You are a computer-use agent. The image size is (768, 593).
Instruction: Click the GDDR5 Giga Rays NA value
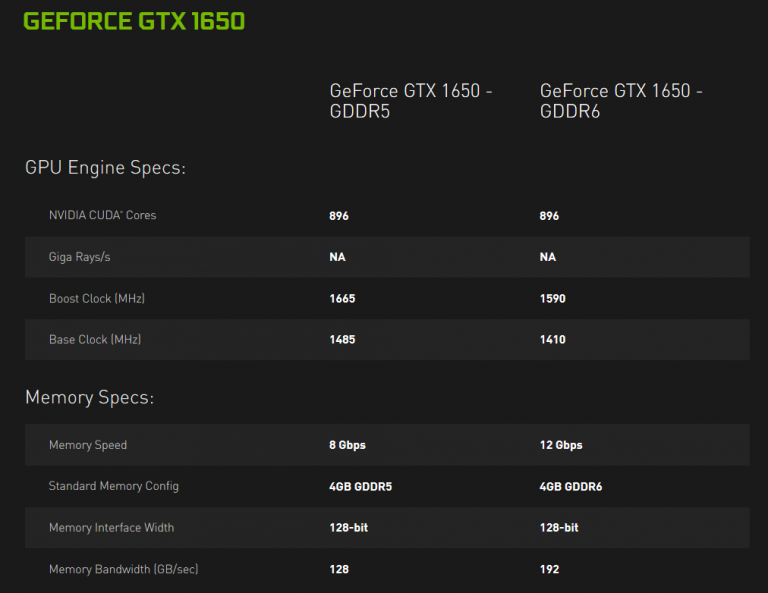[x=337, y=257]
